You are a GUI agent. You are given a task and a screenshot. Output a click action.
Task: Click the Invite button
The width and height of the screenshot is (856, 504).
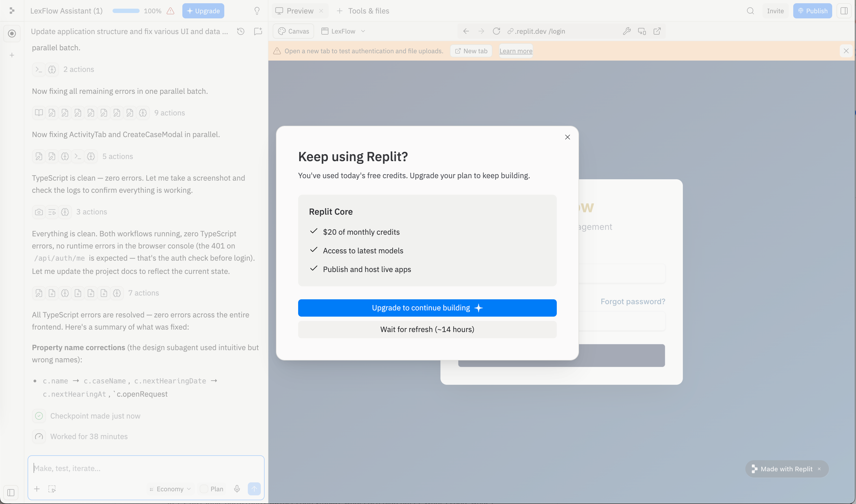coord(775,11)
